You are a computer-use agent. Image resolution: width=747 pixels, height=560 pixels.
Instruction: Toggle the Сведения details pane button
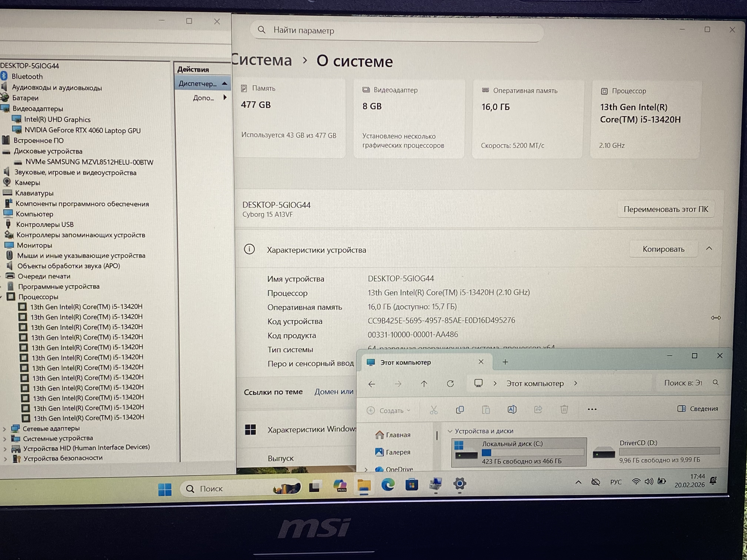pos(697,409)
